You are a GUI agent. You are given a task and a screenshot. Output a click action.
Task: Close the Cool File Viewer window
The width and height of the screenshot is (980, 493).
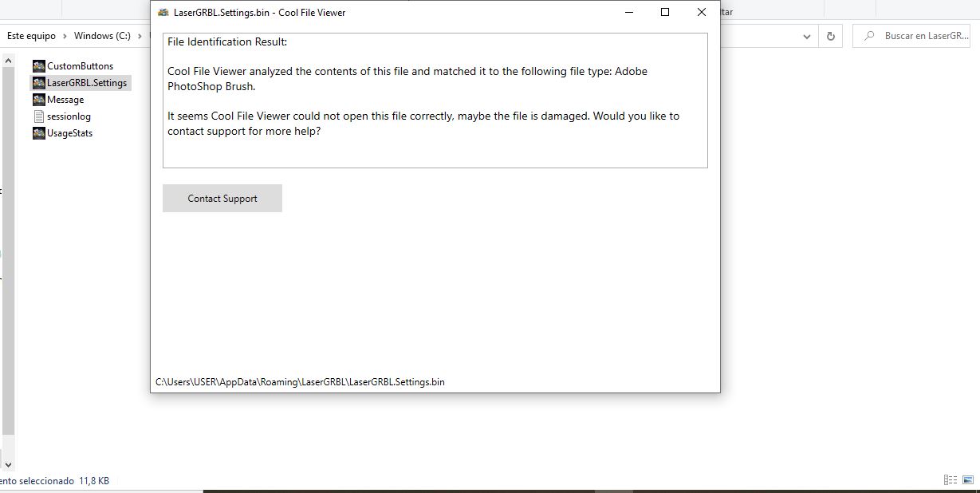coord(702,12)
